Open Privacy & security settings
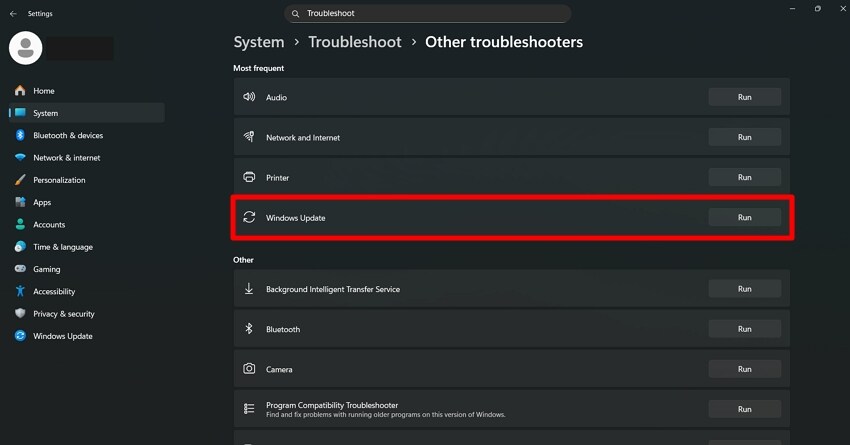 (x=87, y=313)
